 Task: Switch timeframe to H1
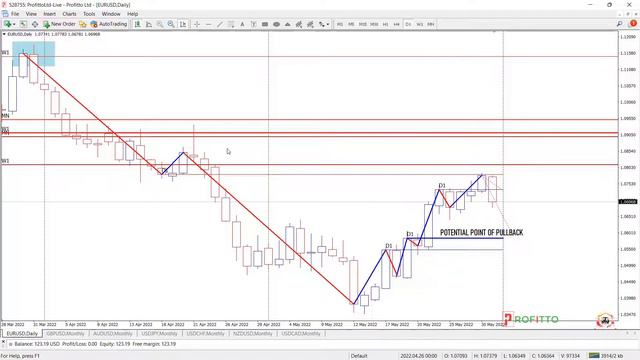click(385, 24)
